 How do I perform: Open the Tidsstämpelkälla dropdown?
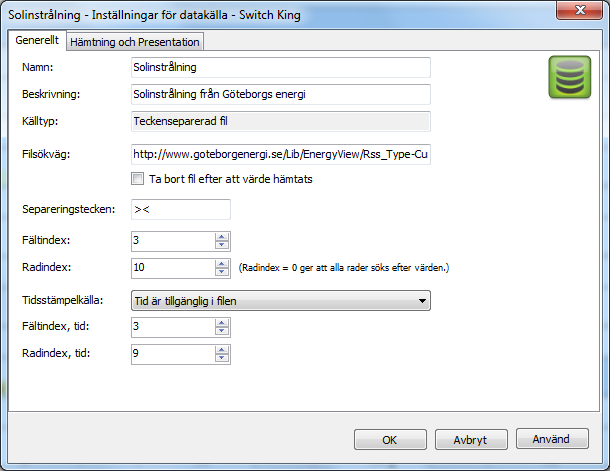(x=281, y=301)
